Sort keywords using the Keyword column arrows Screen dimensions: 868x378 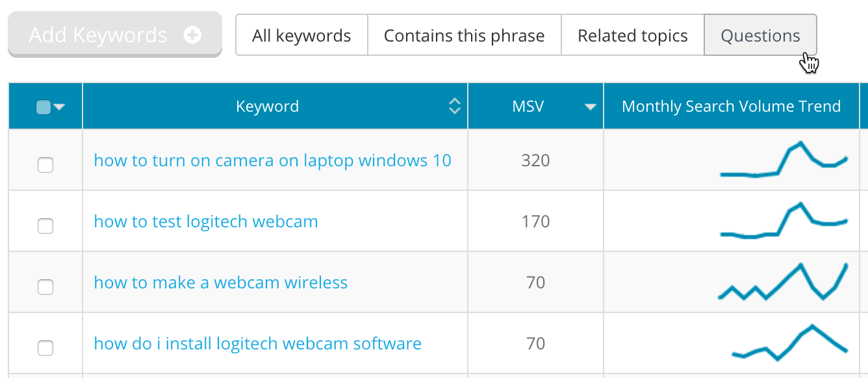point(455,107)
